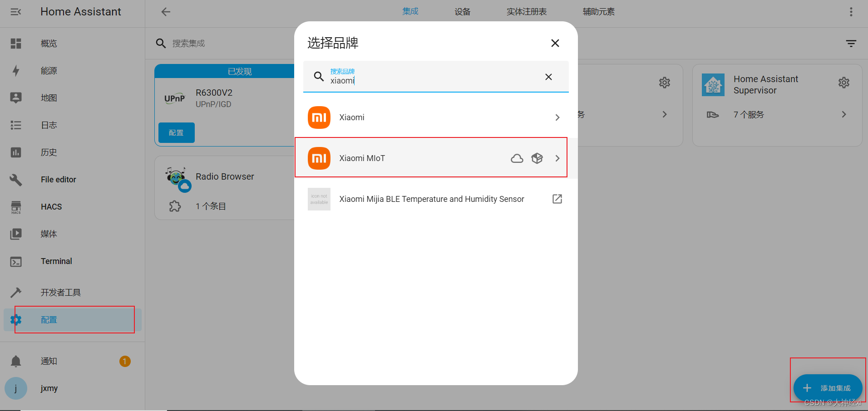Clear the xiaomi brand search text
Viewport: 868px width, 411px height.
pos(548,77)
